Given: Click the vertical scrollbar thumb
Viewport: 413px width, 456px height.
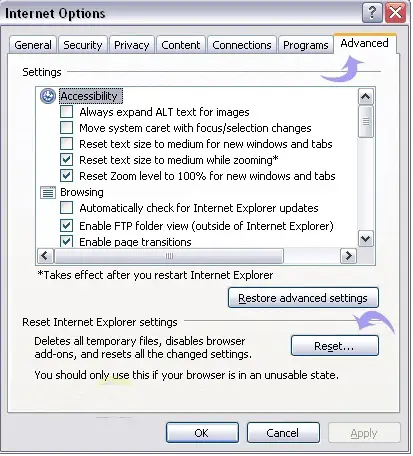Looking at the screenshot, I should (366, 122).
